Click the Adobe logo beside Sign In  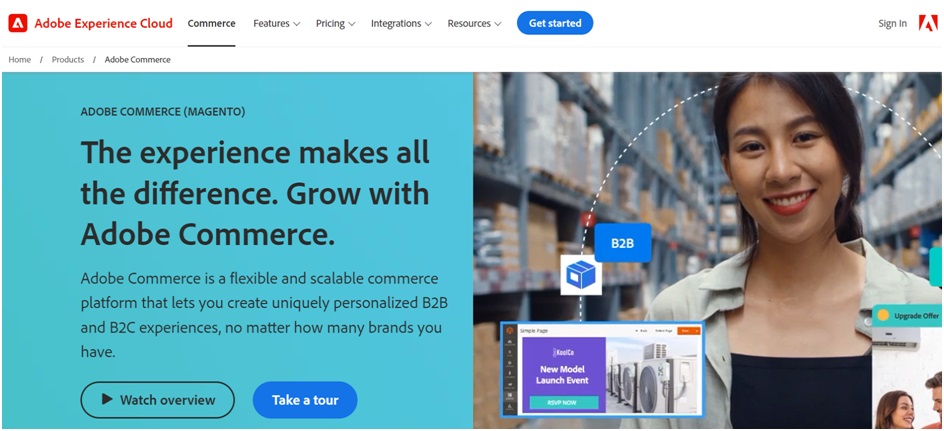[x=928, y=23]
